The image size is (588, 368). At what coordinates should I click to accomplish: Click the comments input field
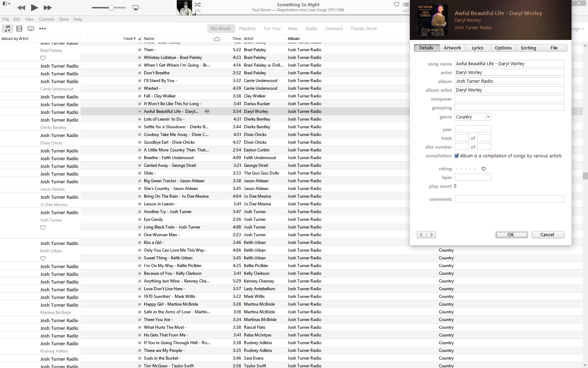point(509,199)
